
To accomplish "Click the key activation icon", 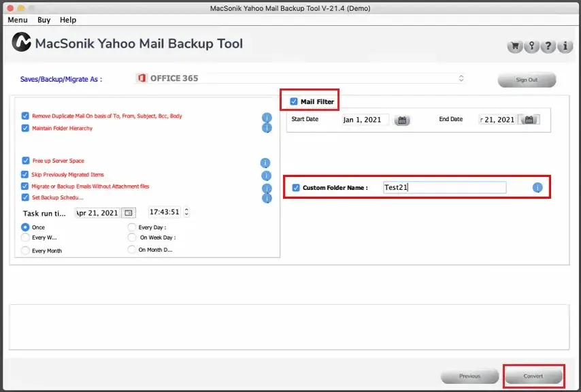I will coord(531,46).
